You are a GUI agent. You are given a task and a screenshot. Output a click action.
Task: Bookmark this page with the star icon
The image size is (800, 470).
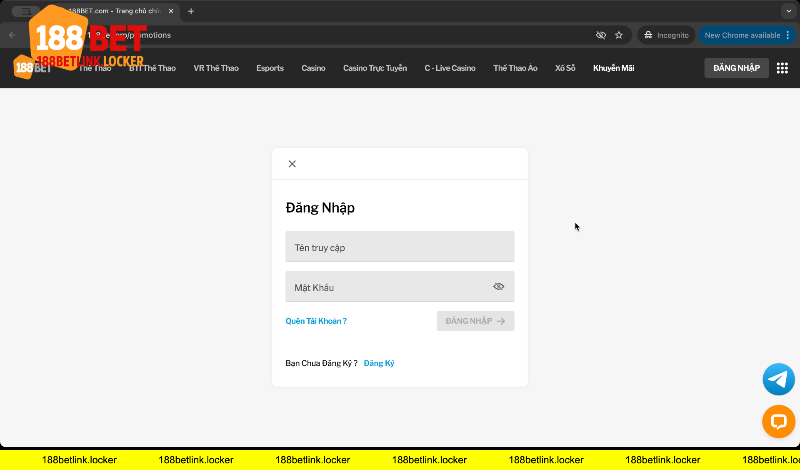click(619, 35)
